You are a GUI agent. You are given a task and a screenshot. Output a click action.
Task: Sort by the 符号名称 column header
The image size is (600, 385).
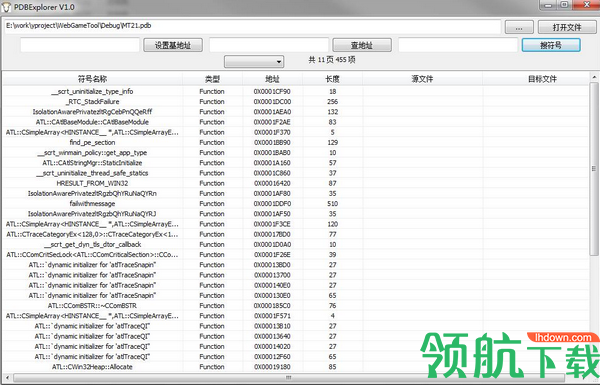click(x=93, y=79)
